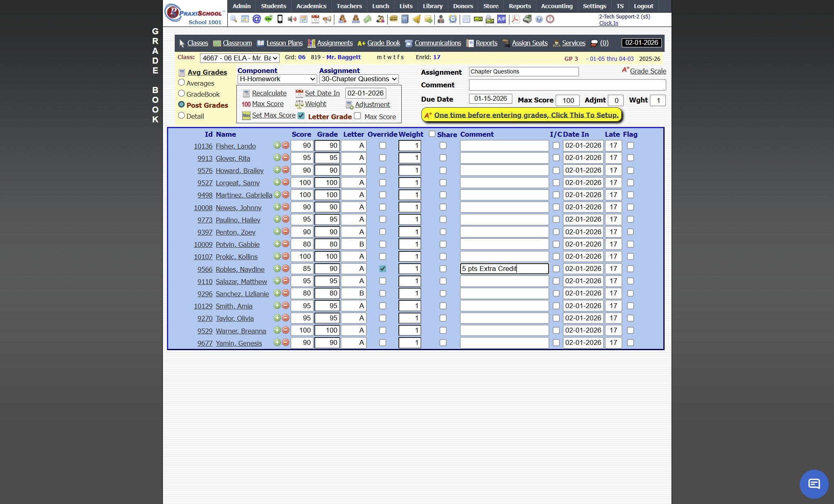Click the hamburger lunch icon
This screenshot has height=504, width=834.
[393, 19]
